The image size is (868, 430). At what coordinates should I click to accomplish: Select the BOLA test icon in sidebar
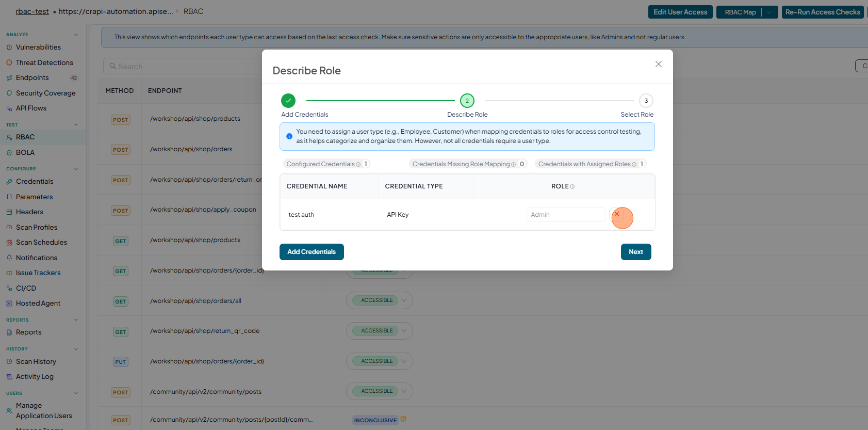9,153
